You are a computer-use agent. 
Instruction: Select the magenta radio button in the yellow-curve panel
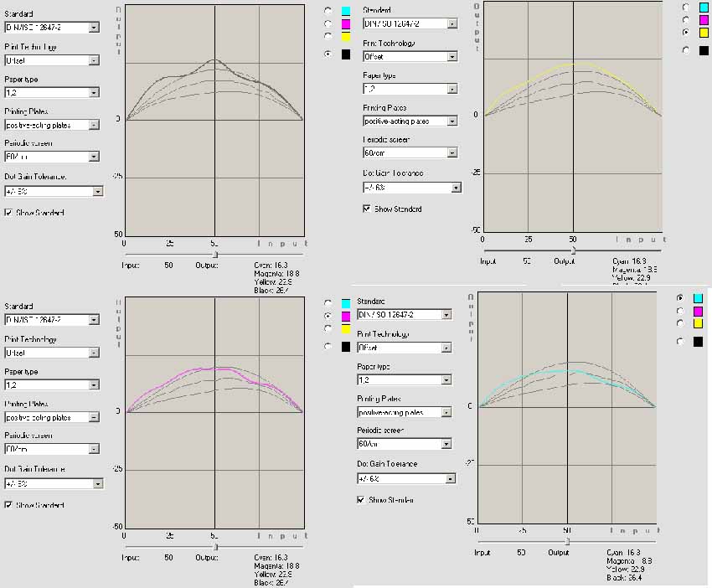coord(686,19)
